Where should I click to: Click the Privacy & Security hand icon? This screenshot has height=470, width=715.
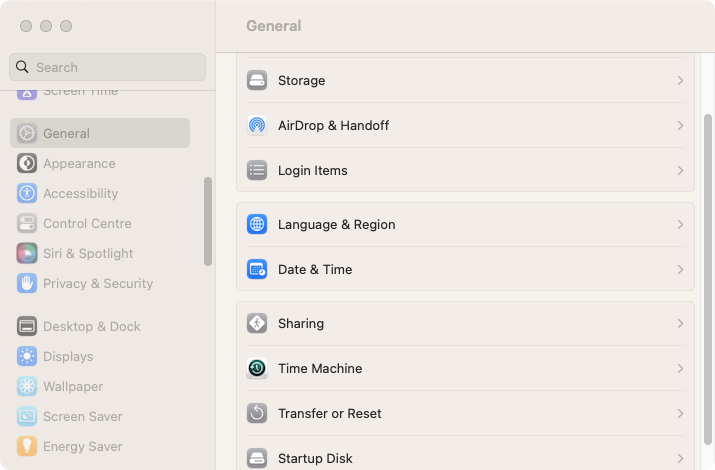click(x=27, y=284)
